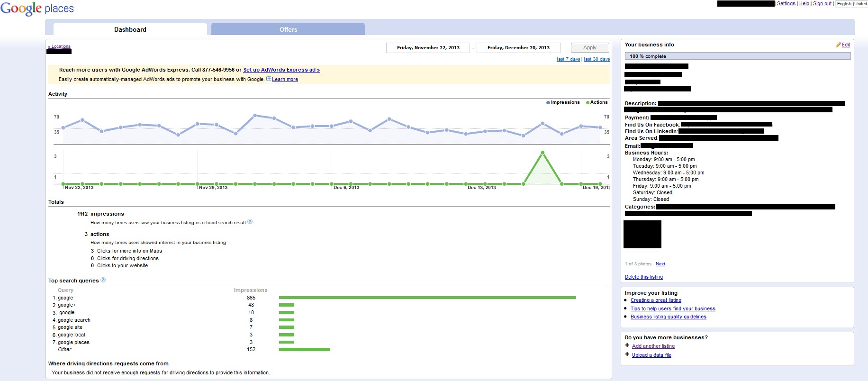Click the 865 impressions value
Screen dimensions: 868x381
[251, 298]
